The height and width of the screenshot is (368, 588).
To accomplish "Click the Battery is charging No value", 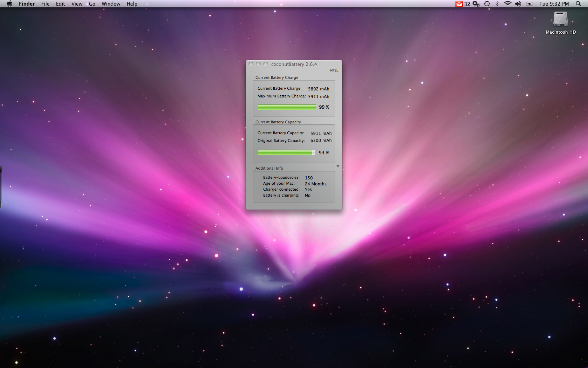I will coord(308,196).
